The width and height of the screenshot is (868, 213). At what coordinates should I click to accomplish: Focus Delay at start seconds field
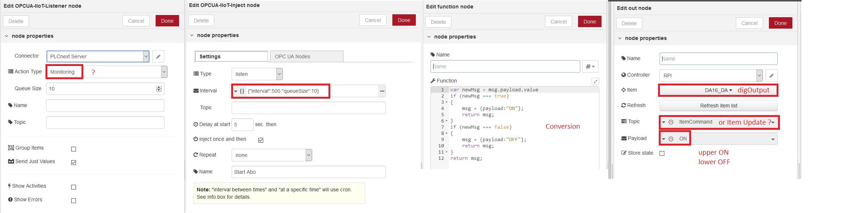point(242,125)
